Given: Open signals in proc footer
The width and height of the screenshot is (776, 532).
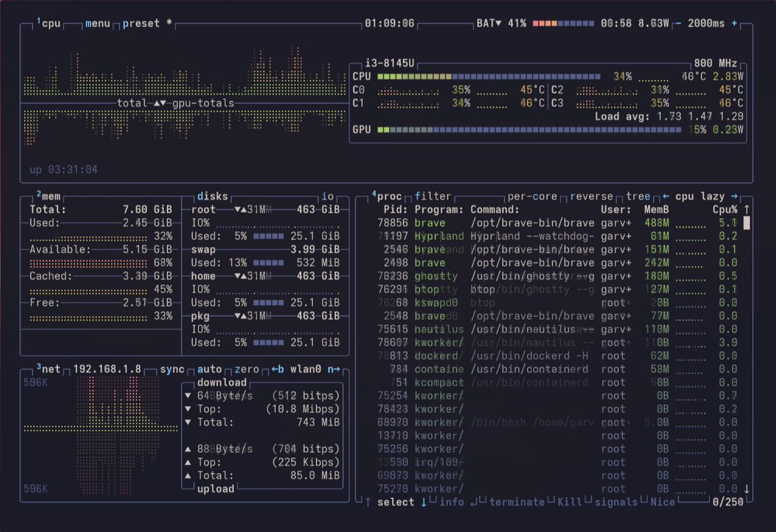Looking at the screenshot, I should point(616,502).
